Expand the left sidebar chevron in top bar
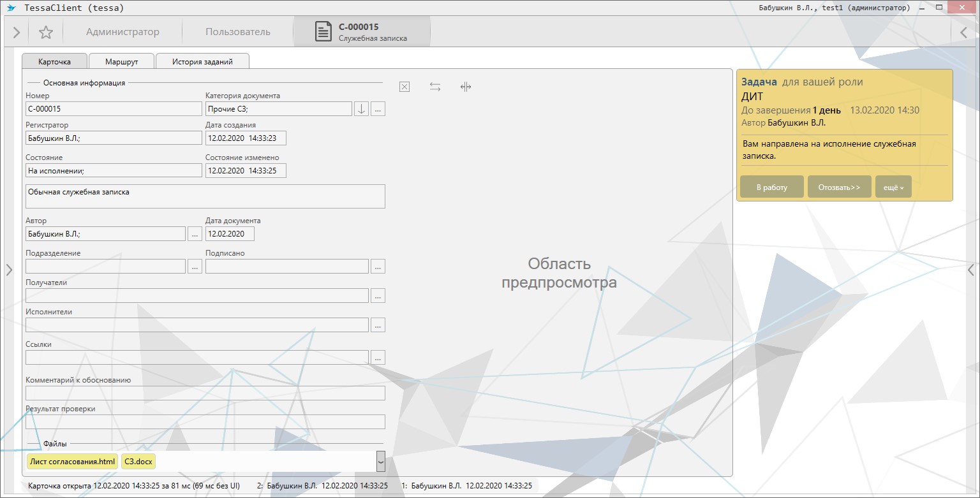980x498 pixels. pos(17,33)
